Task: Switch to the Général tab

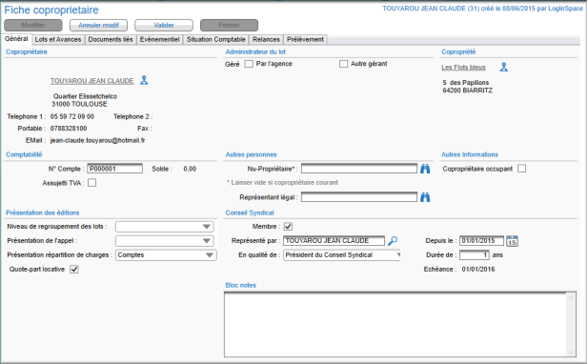Action: (16, 39)
